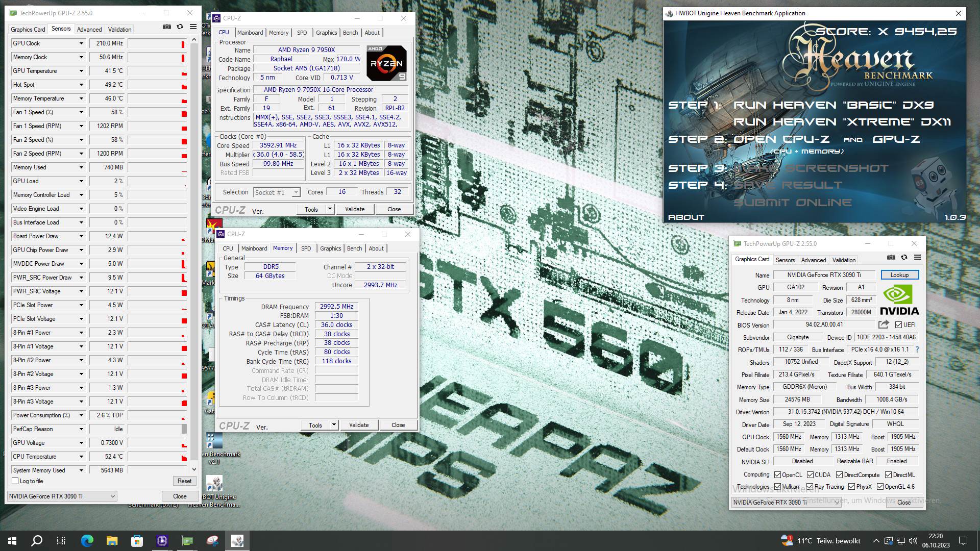Viewport: 980px width, 551px height.
Task: Open Task View on the taskbar
Action: tap(61, 541)
